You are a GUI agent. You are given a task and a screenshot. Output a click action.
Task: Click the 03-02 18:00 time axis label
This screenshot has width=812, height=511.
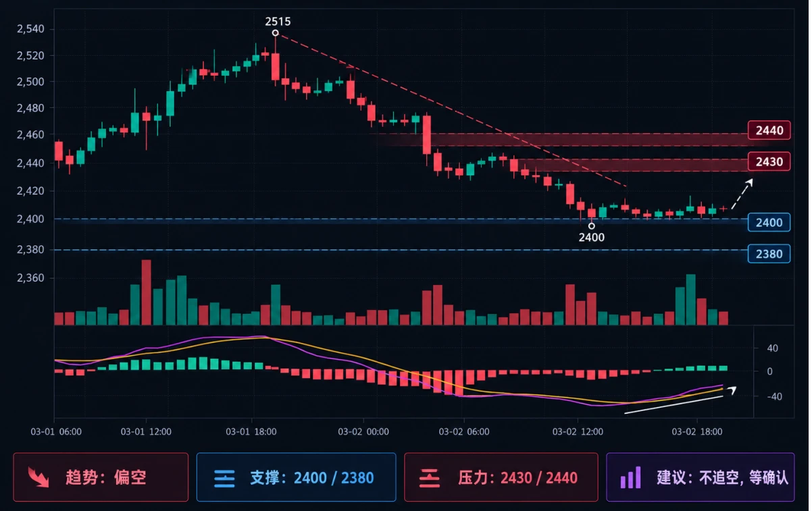[x=697, y=431]
